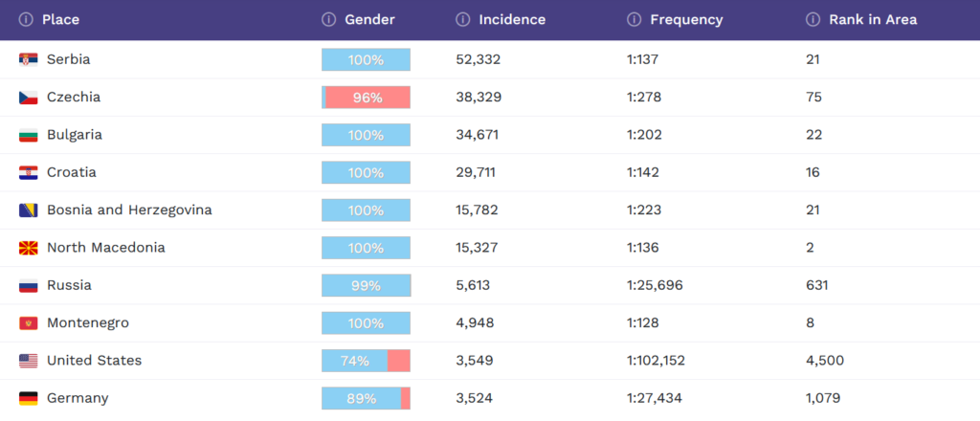
Task: Click the Czechia 96% gender bar
Action: 366,97
